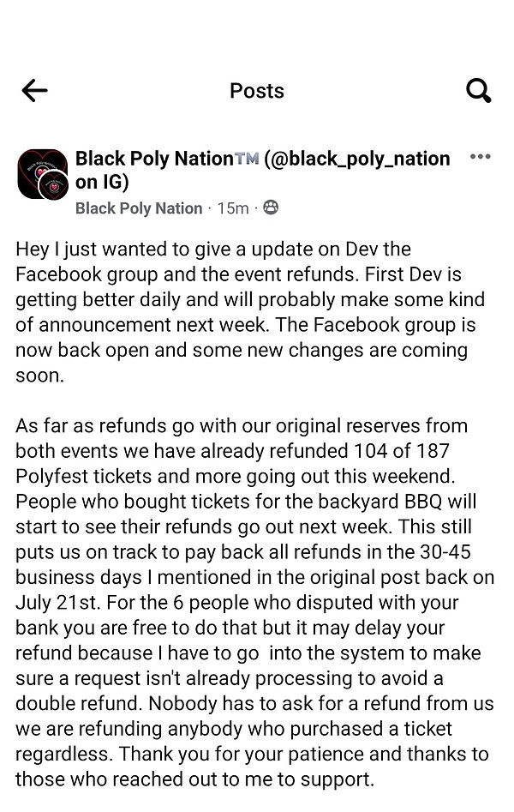Tap the paragraph starting 'As far as refunds'
The image size is (514, 812).
tap(254, 602)
